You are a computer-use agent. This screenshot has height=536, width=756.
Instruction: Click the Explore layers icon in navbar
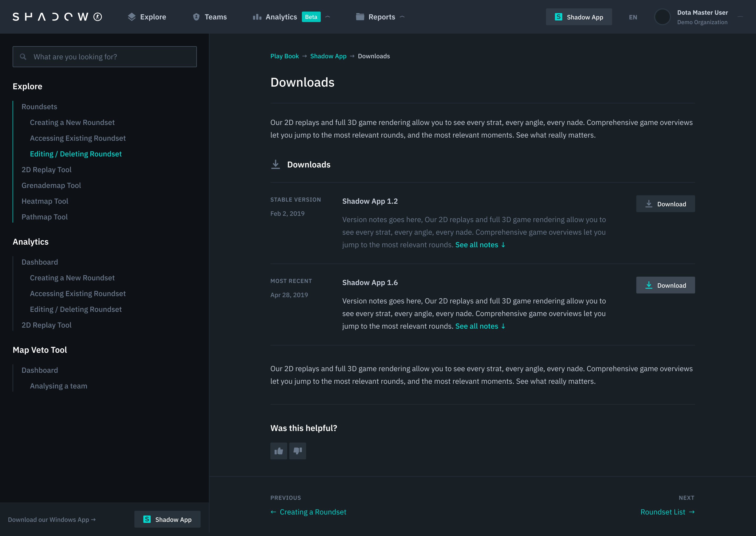[x=132, y=17]
